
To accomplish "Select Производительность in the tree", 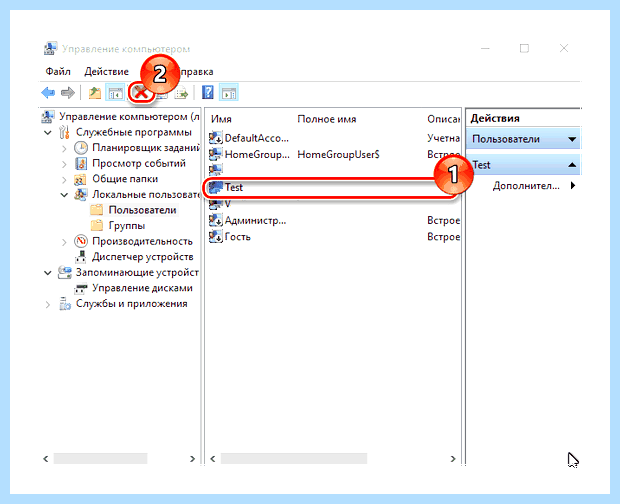I will (142, 241).
